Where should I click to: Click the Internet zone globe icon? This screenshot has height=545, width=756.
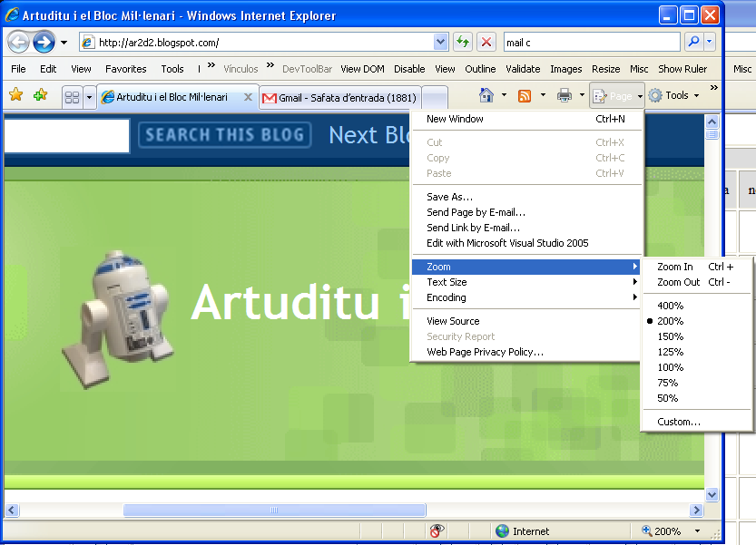coord(503,531)
